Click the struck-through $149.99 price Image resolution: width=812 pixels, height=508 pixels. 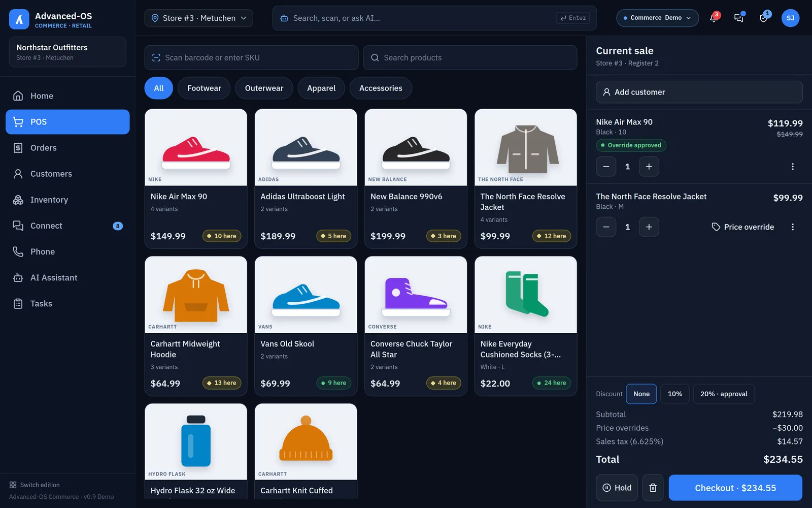pos(790,134)
